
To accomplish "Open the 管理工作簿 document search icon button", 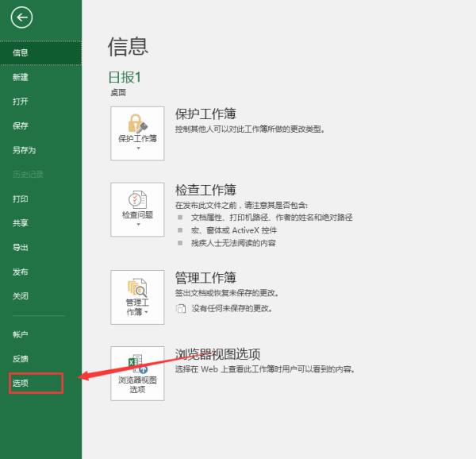I will (x=137, y=297).
